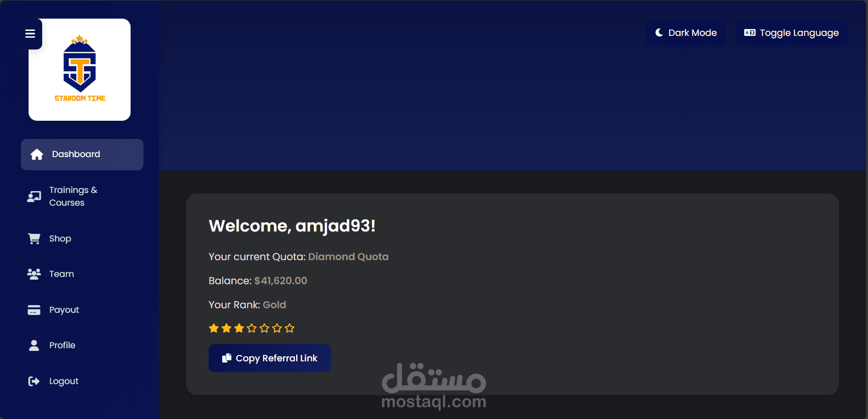Viewport: 868px width, 419px height.
Task: Open the Dashboard menu item
Action: tap(82, 154)
